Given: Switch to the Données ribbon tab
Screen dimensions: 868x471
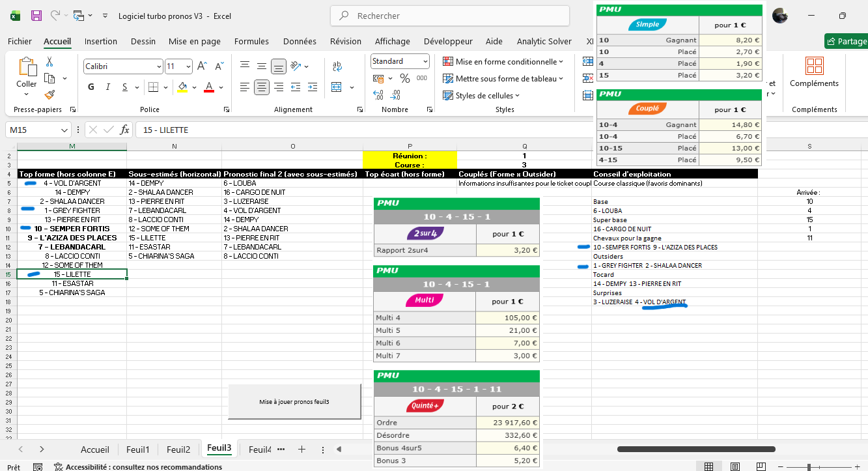Looking at the screenshot, I should point(300,41).
